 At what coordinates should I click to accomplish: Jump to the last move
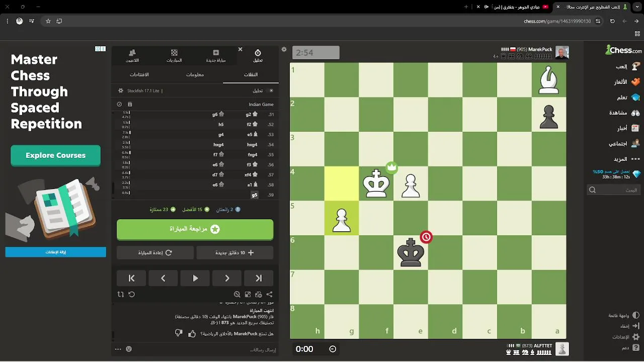click(x=259, y=278)
